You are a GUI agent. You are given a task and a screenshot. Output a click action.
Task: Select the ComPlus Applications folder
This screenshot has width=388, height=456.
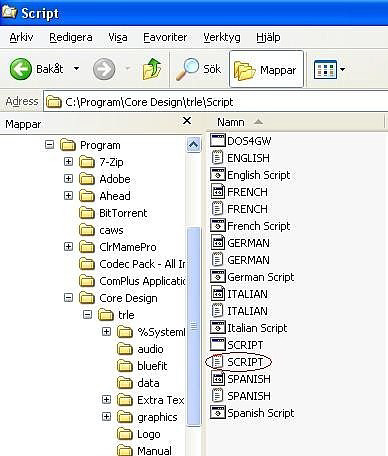(132, 281)
